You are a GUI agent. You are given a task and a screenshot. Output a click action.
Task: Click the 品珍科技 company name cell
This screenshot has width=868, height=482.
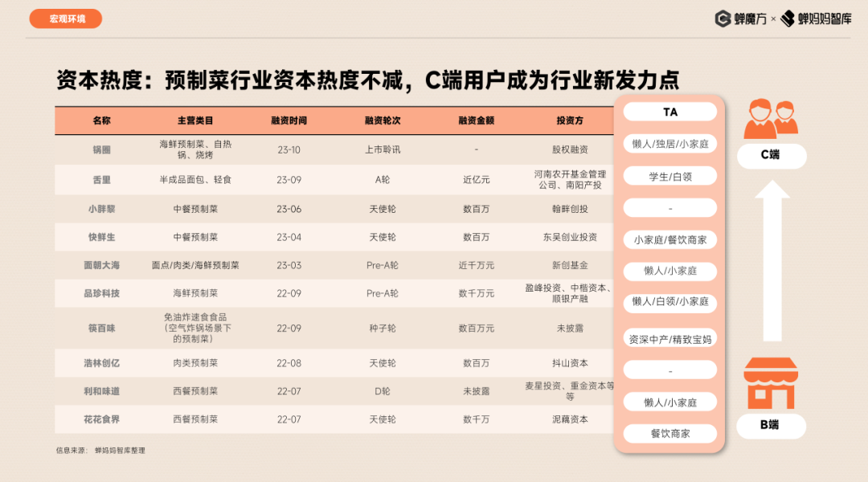pyautogui.click(x=101, y=293)
